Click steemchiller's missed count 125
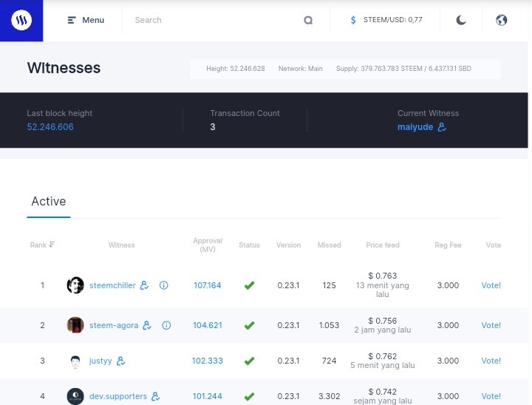This screenshot has height=405, width=532. [x=329, y=285]
